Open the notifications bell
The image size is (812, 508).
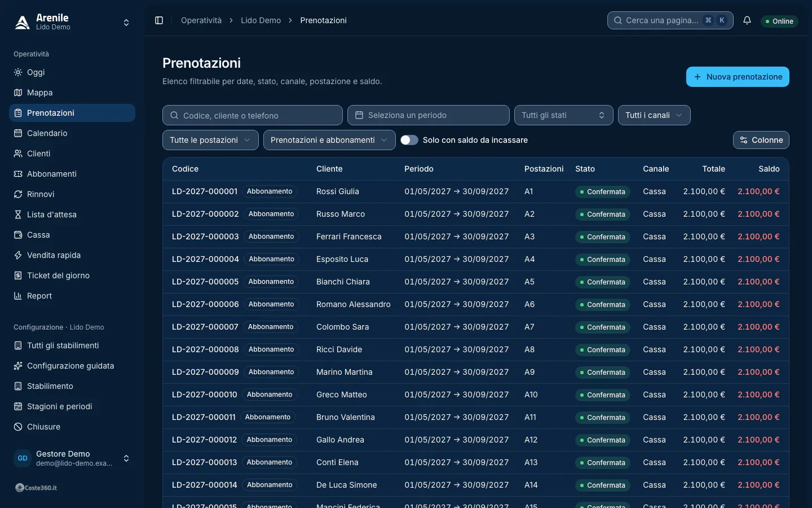[x=747, y=20]
